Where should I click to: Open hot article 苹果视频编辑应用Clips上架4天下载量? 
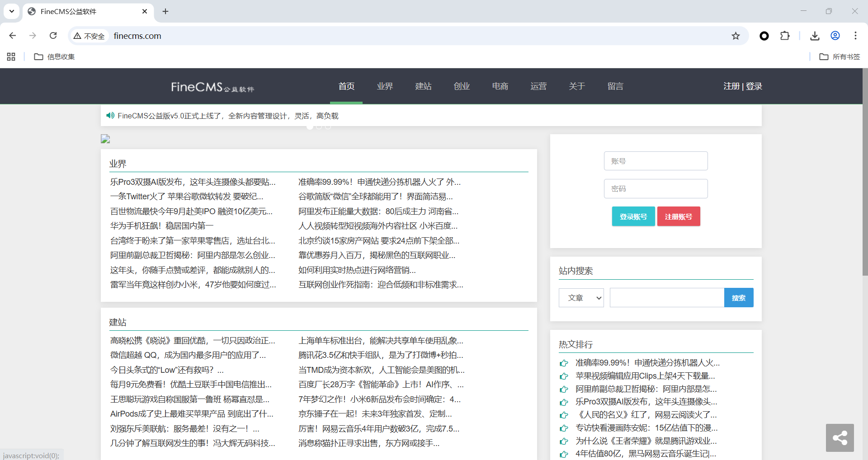[645, 376]
